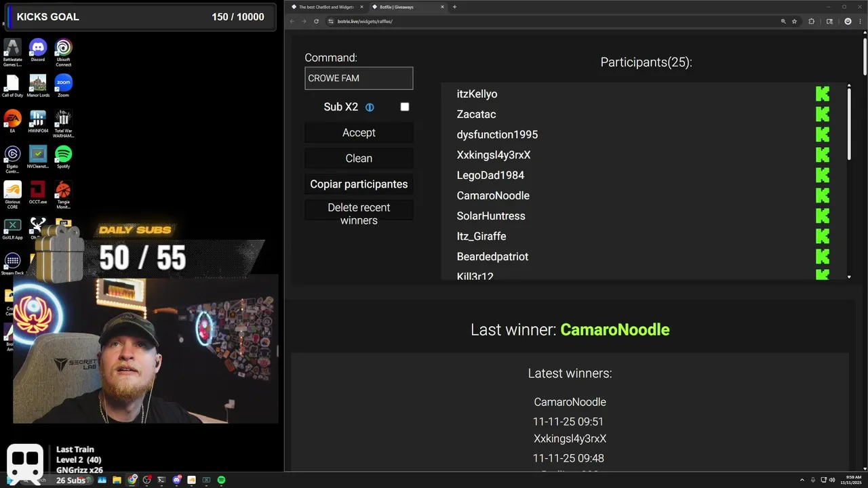Viewport: 868px width, 488px height.
Task: Select participant Xxkingsl4y3rxX in participants list
Action: point(494,155)
